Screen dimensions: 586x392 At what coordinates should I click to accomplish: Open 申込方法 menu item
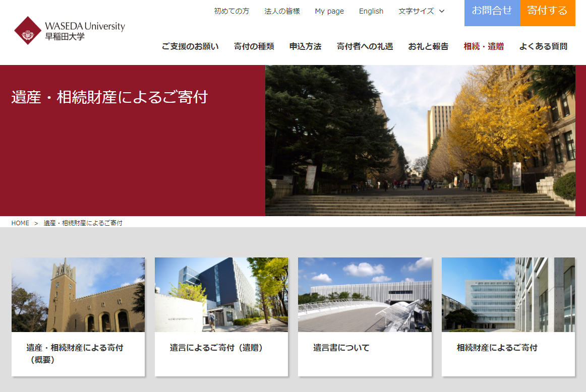tap(305, 46)
